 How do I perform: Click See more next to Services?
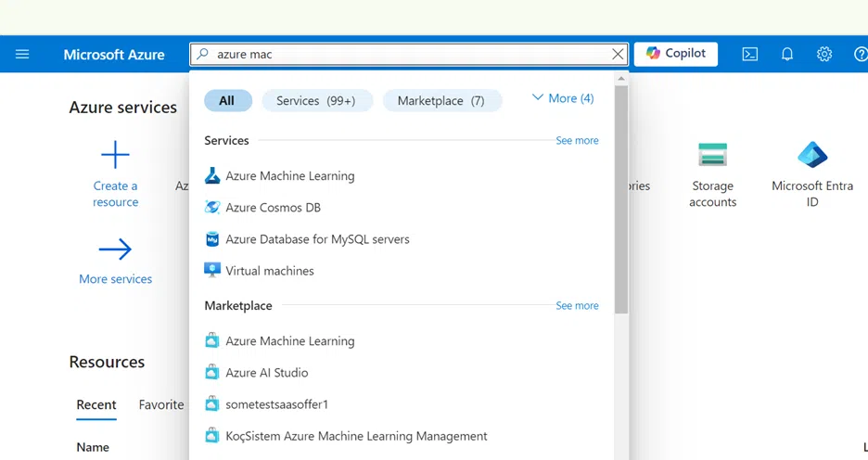[577, 141]
